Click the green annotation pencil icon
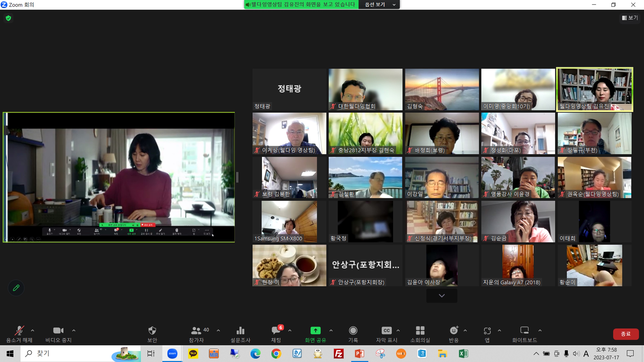This screenshot has height=362, width=644. pos(16,288)
